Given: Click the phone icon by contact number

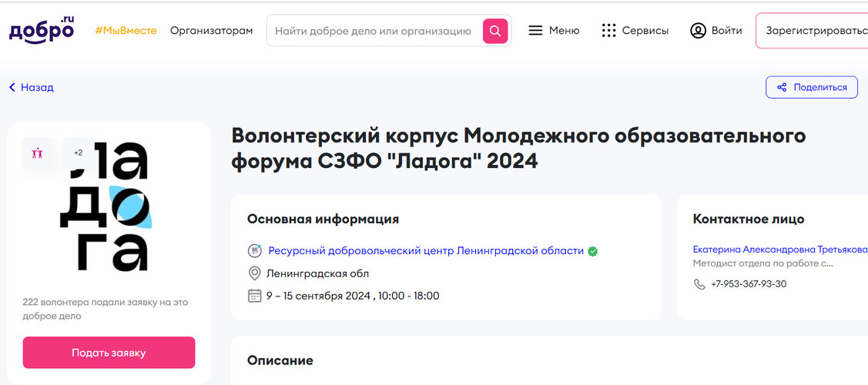Looking at the screenshot, I should click(699, 284).
